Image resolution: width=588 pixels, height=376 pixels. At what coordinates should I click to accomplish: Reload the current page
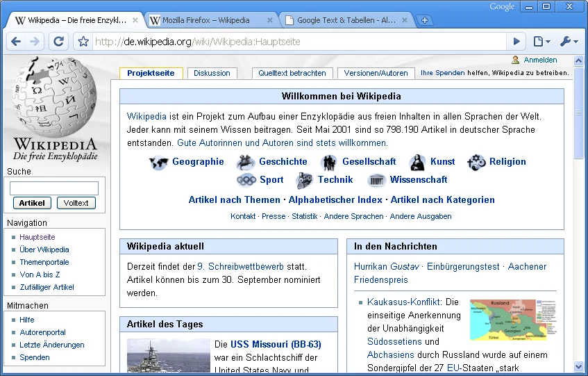click(x=58, y=41)
